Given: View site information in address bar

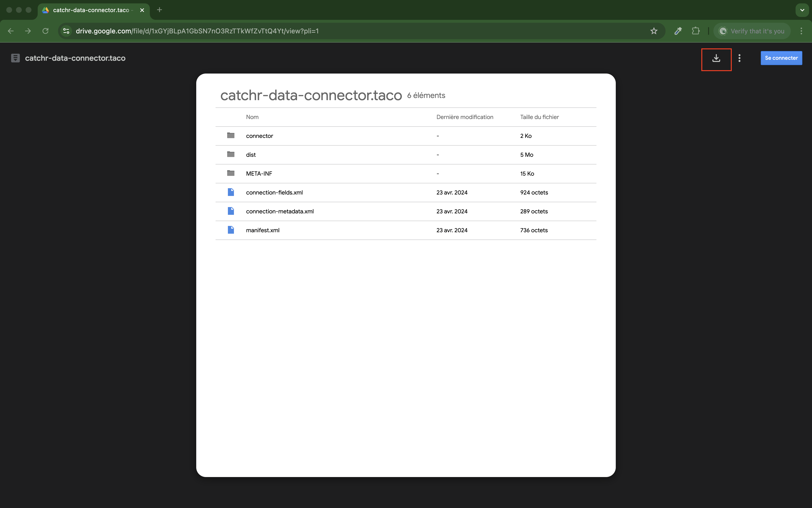Looking at the screenshot, I should click(x=66, y=31).
